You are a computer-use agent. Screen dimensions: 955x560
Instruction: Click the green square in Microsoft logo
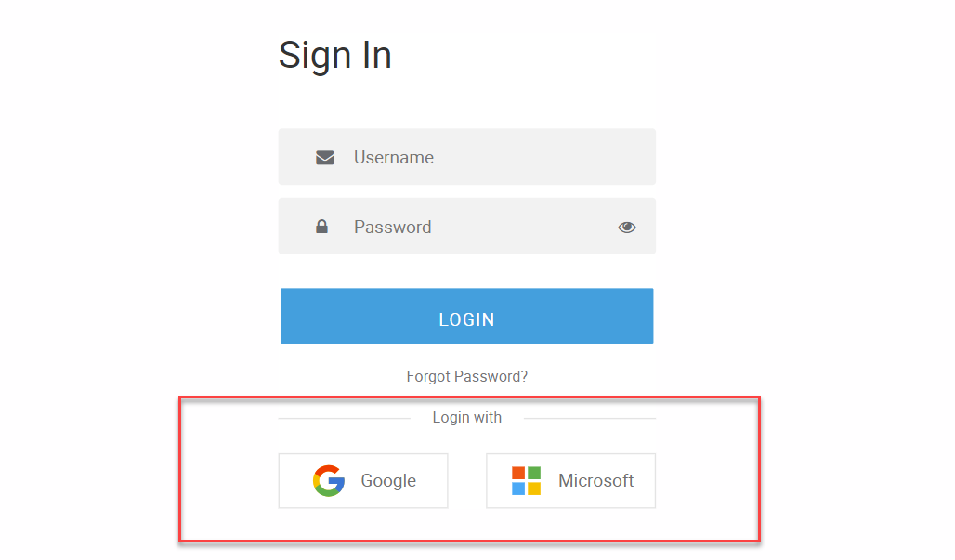534,474
